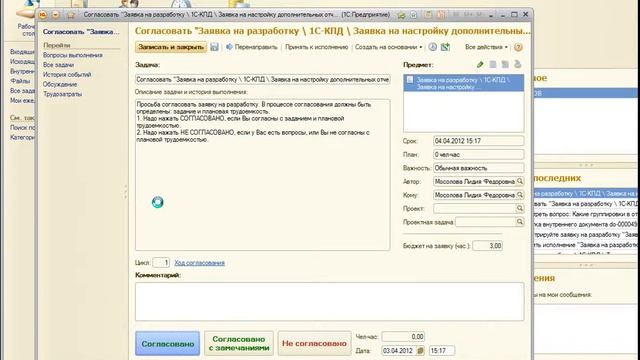Click the last icon in Предмет toolbar

click(x=518, y=64)
